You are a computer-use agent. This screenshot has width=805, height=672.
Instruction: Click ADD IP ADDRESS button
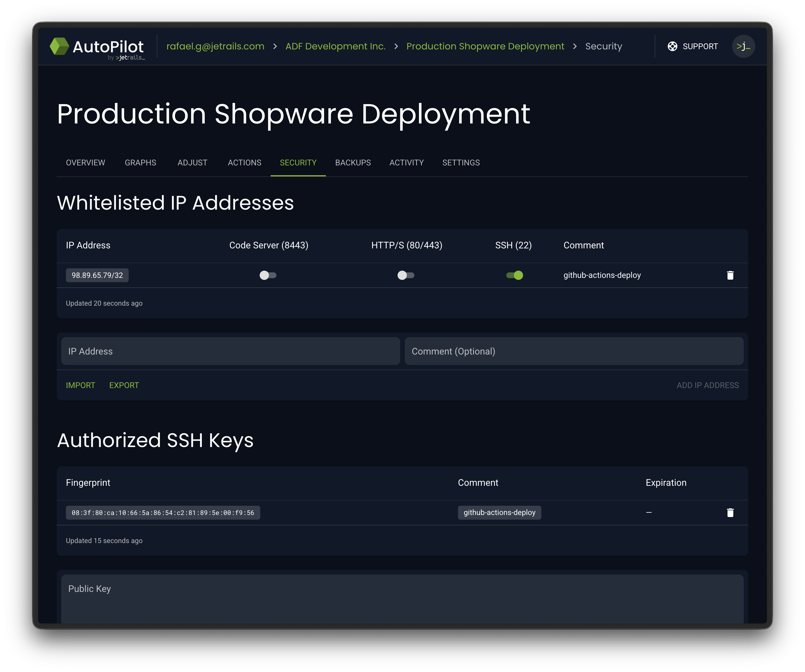[x=707, y=385]
